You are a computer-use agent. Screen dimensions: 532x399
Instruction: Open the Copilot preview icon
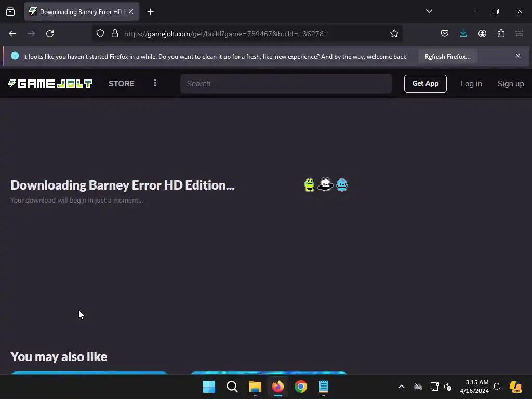(x=515, y=387)
